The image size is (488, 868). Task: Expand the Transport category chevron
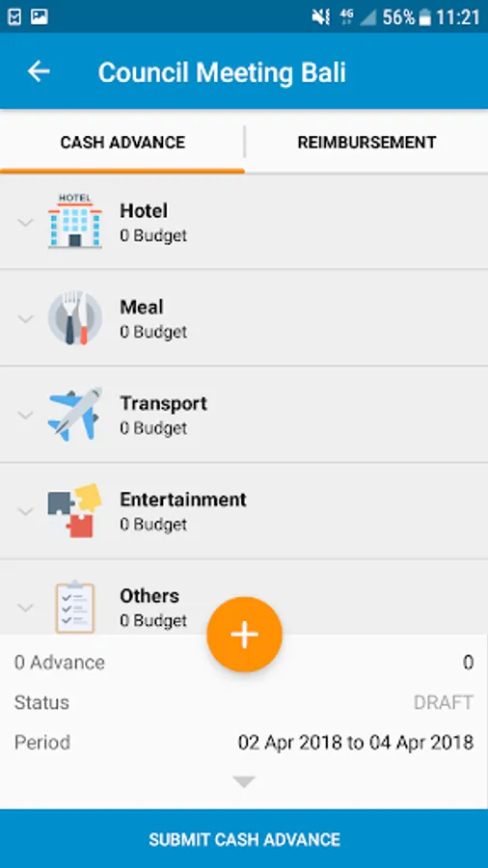coord(25,415)
